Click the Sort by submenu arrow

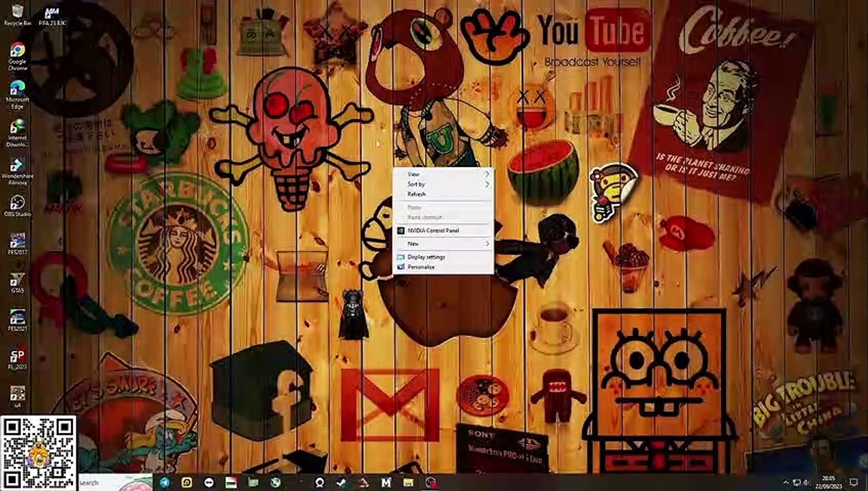[487, 184]
